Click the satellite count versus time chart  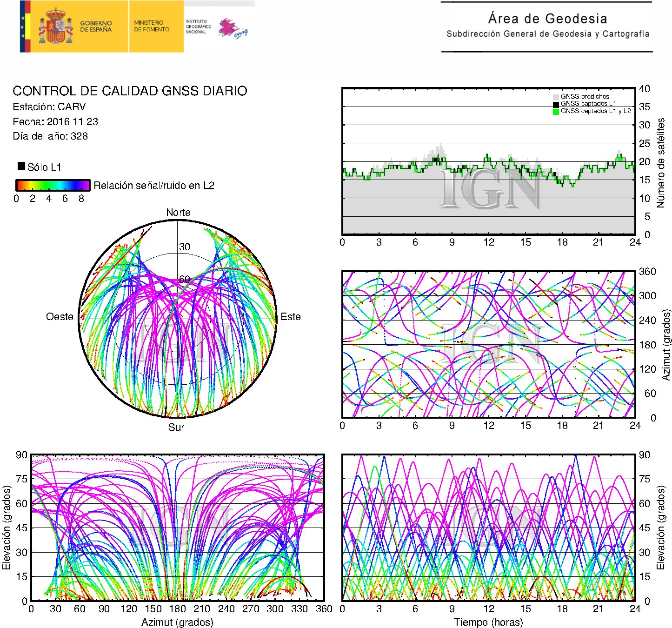point(489,161)
